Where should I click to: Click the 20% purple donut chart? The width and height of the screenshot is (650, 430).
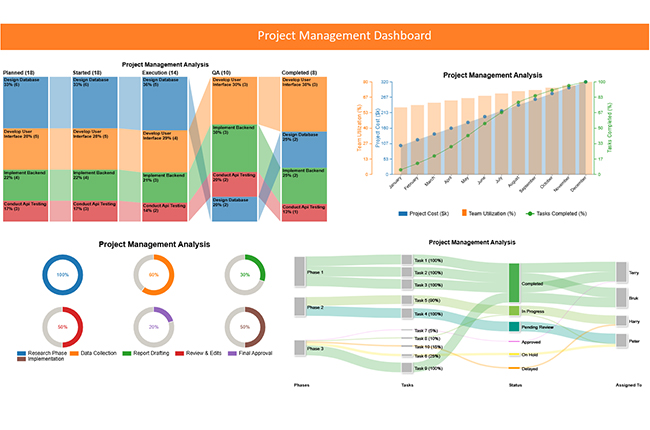(153, 326)
